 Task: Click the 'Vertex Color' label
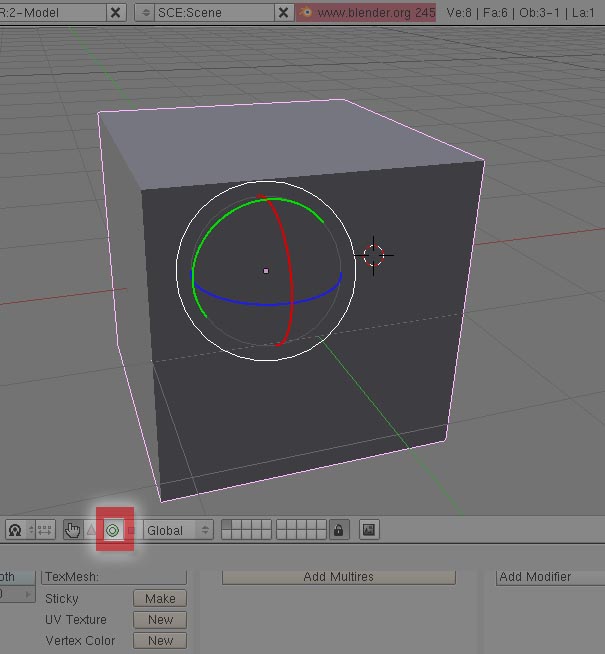point(80,641)
